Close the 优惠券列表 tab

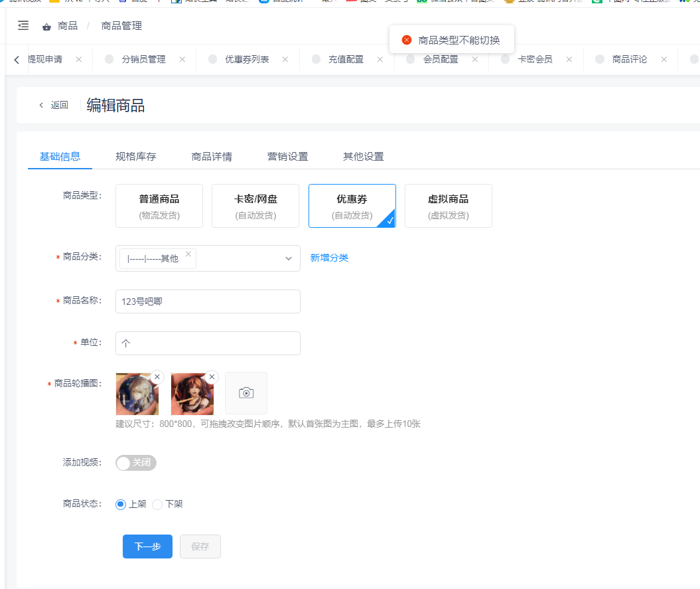(285, 60)
